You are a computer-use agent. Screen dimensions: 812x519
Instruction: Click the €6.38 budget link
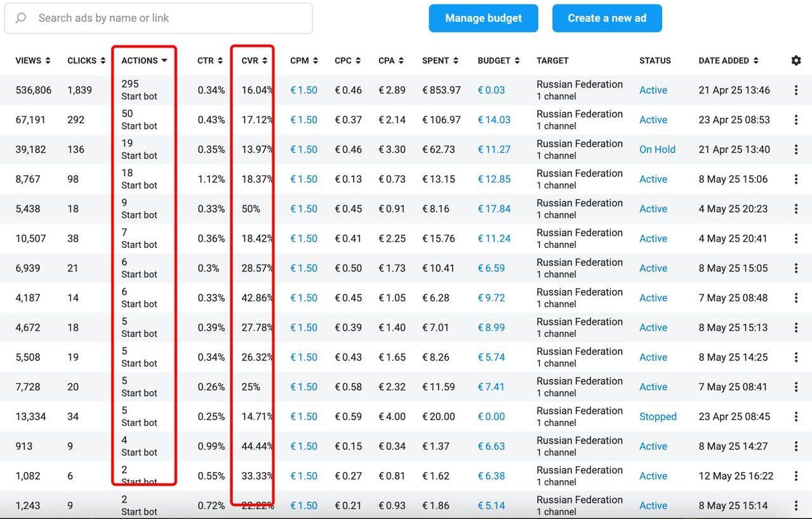491,476
